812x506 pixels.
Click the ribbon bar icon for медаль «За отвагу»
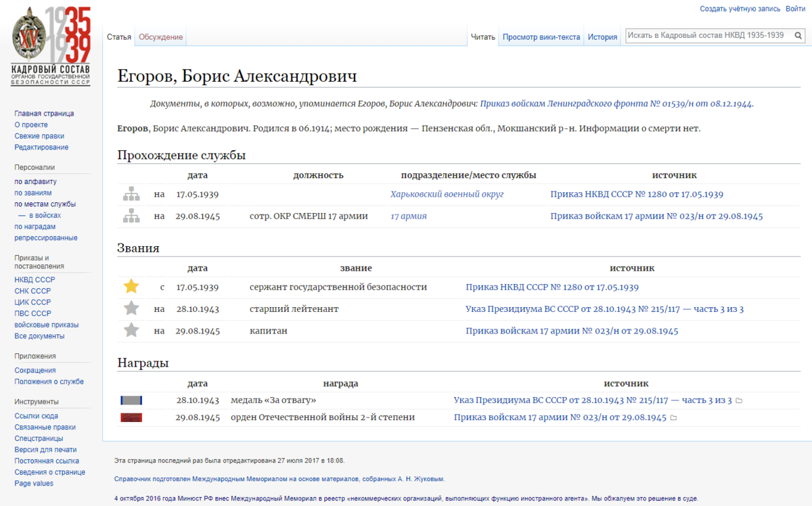(x=131, y=400)
